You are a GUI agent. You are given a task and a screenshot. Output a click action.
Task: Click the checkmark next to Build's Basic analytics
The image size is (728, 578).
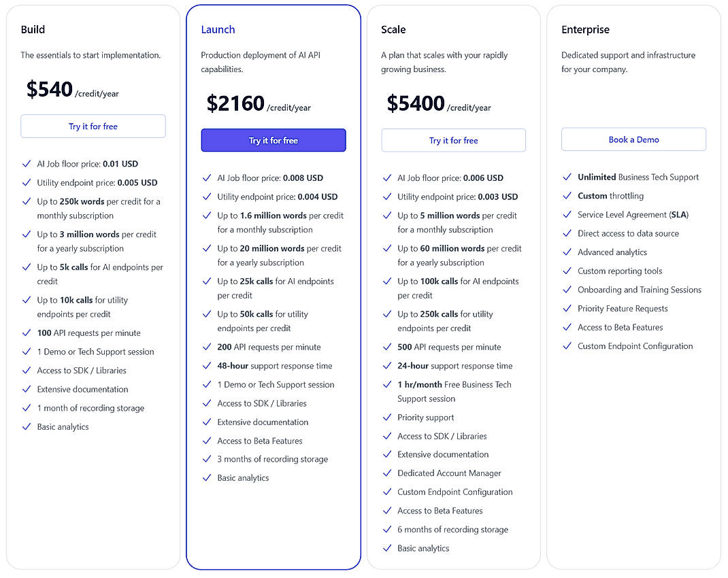[x=27, y=426]
